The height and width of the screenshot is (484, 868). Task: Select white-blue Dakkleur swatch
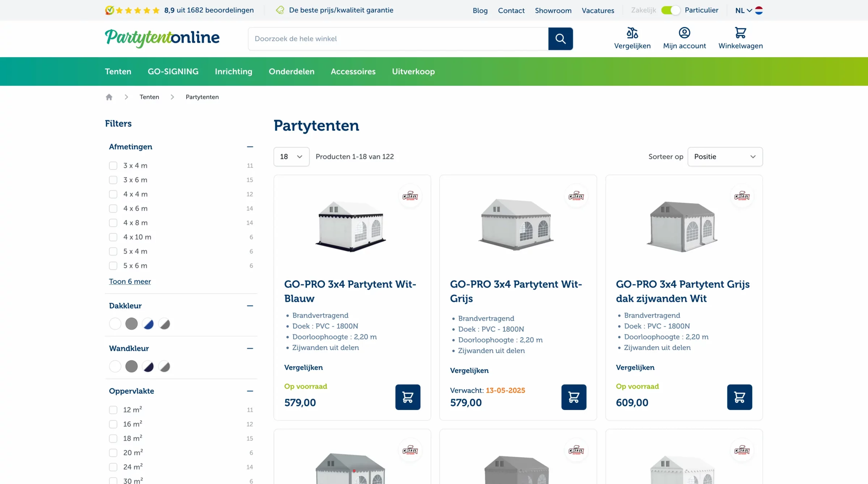(x=148, y=324)
